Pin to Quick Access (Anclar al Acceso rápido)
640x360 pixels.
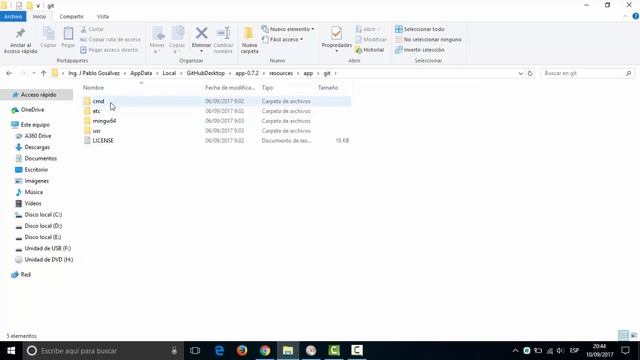[20, 40]
